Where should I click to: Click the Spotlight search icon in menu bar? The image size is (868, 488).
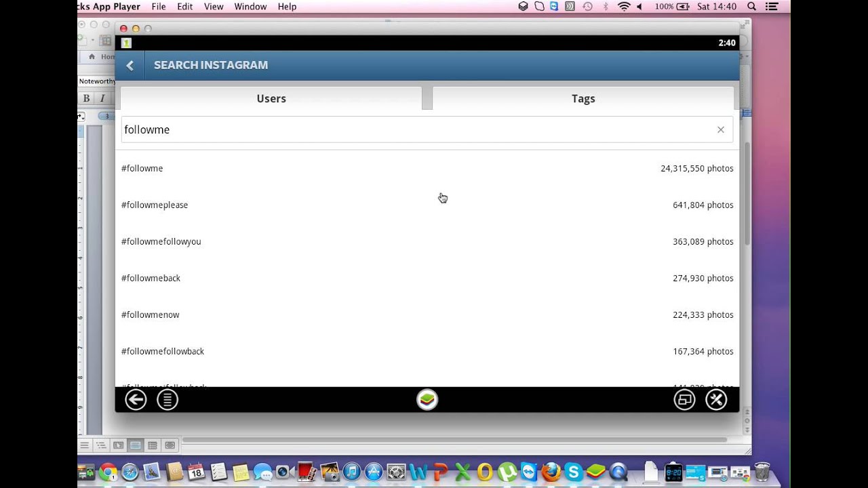click(x=751, y=6)
